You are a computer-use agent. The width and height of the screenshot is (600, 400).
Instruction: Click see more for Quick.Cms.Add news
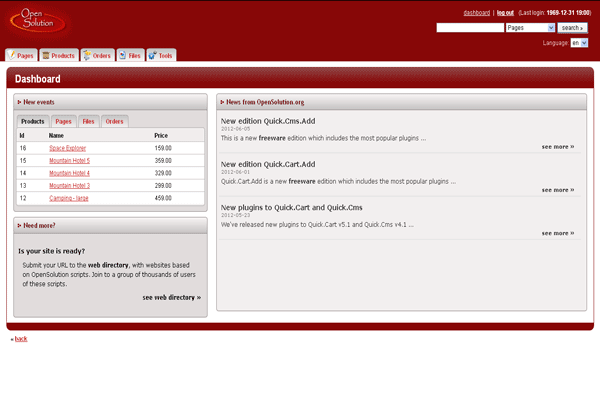click(558, 147)
